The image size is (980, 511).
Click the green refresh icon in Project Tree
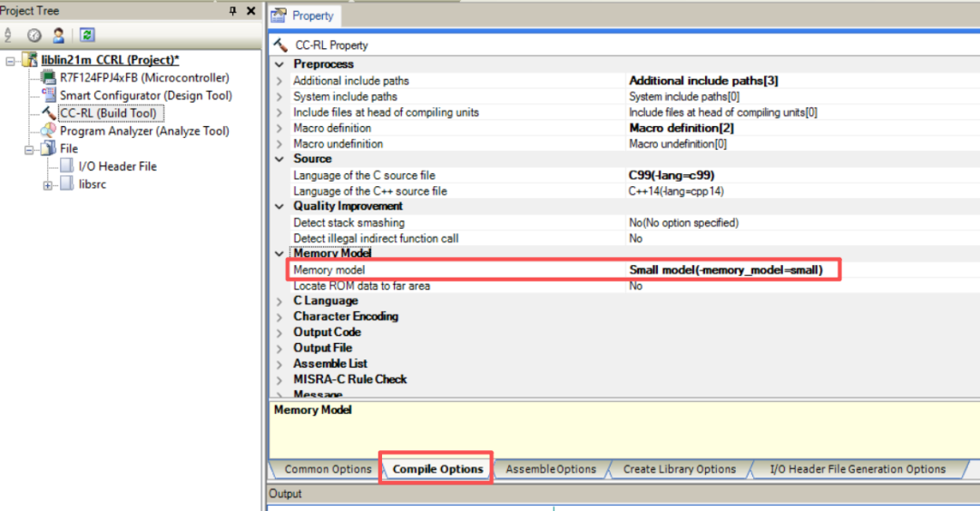[87, 35]
